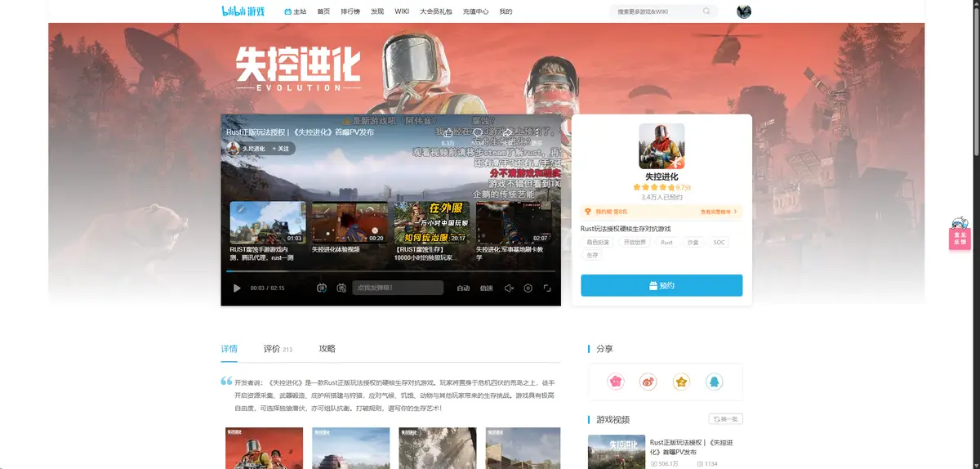980x469 pixels.
Task: Share to QZone star icon
Action: 681,382
